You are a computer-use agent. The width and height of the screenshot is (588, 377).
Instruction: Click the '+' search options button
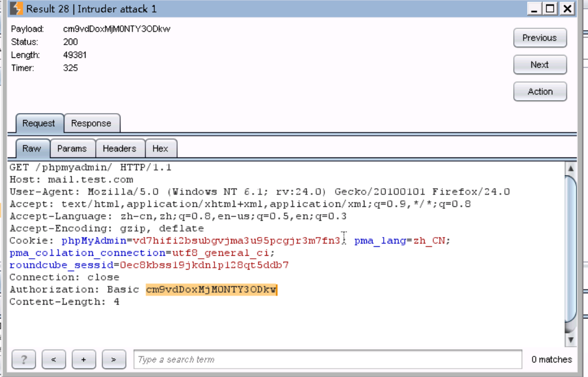[x=84, y=360]
